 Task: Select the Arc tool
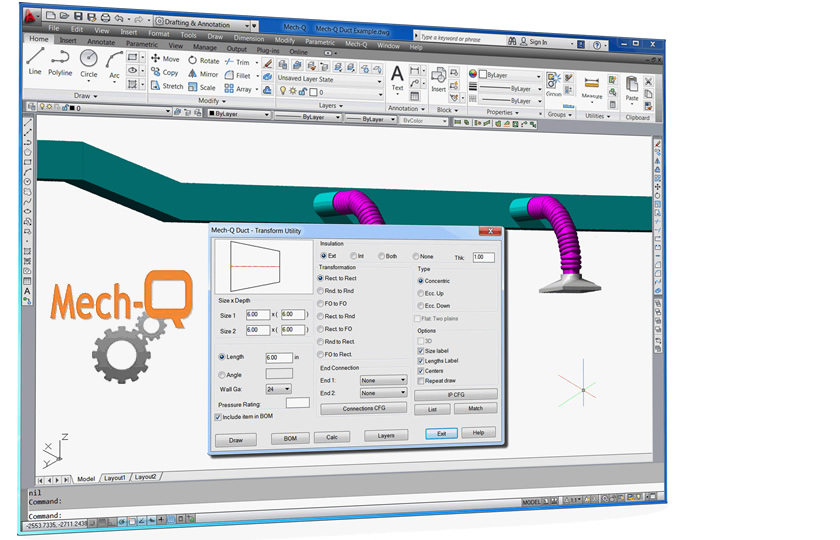point(114,65)
